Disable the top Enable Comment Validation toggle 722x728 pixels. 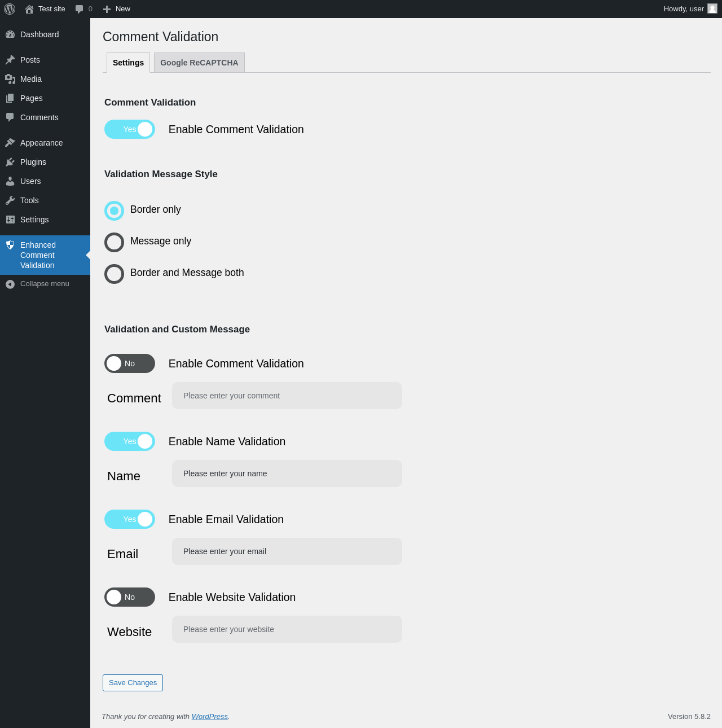click(x=130, y=129)
